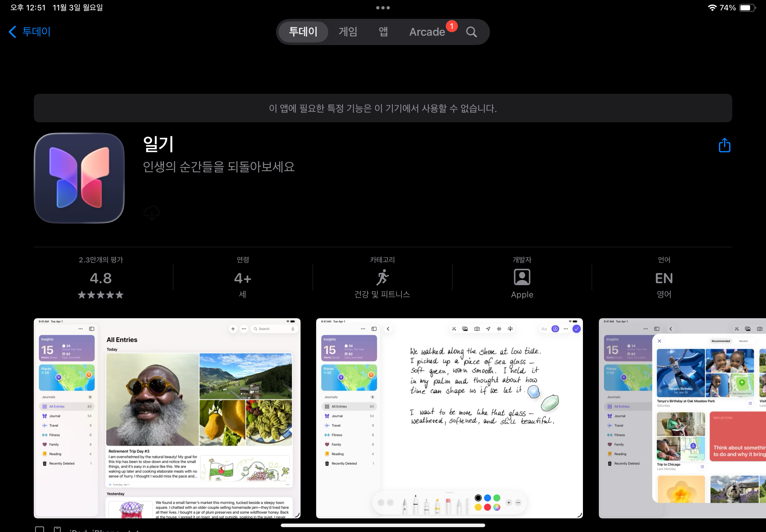
Task: Open the 4.8 star ratings section
Action: point(101,278)
